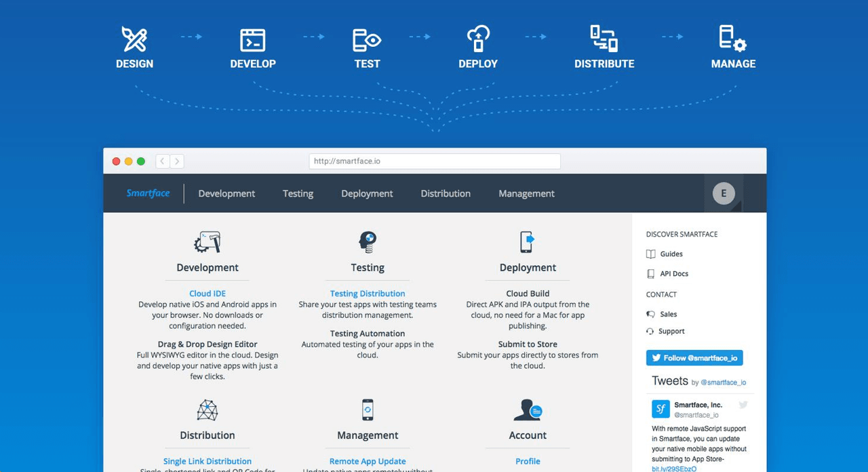This screenshot has width=868, height=472.
Task: Click the CONTACT sidebar heading
Action: [x=661, y=295]
